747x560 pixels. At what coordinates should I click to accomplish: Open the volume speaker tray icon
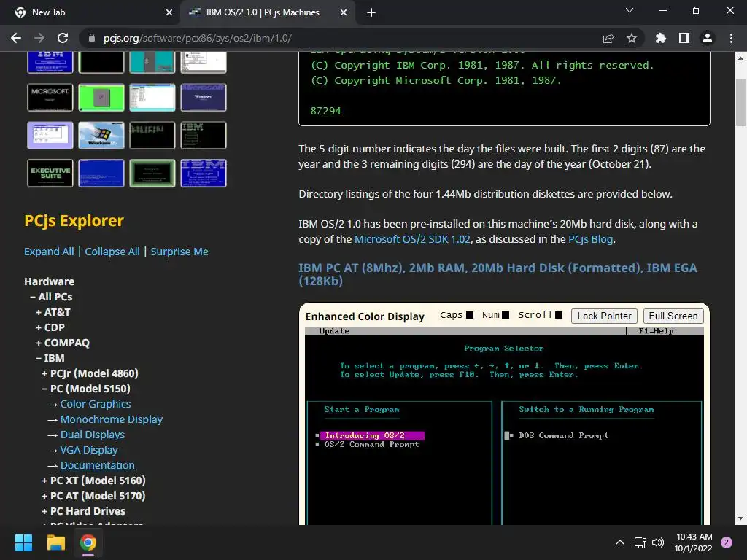(x=658, y=542)
